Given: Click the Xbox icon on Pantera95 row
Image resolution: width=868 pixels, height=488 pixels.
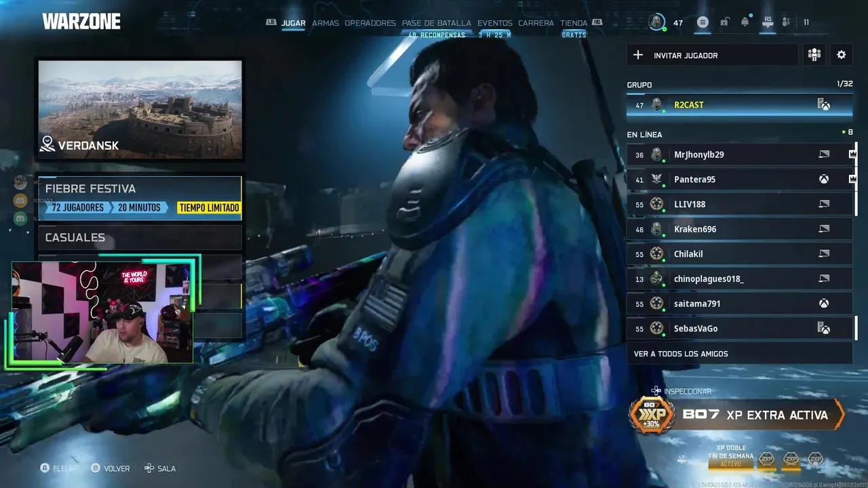Looking at the screenshot, I should [x=824, y=180].
